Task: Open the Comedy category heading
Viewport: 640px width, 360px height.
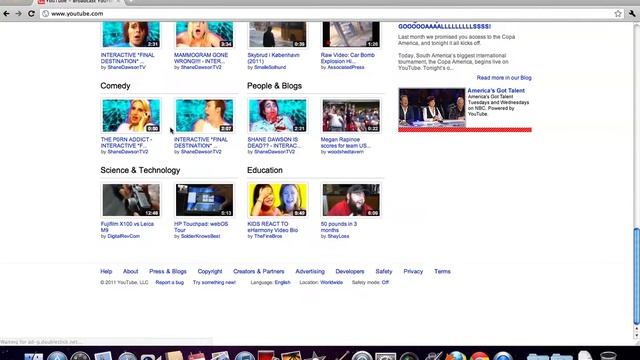Action: 115,86
